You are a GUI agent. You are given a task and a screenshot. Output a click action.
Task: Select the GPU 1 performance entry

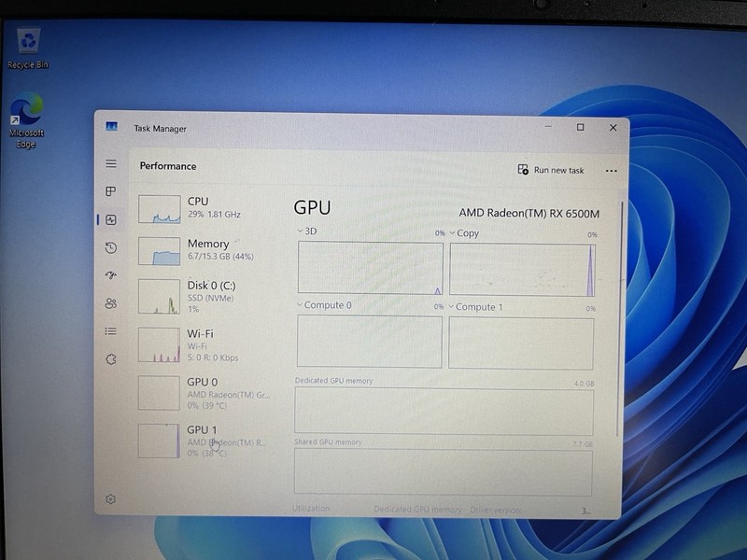(x=207, y=441)
